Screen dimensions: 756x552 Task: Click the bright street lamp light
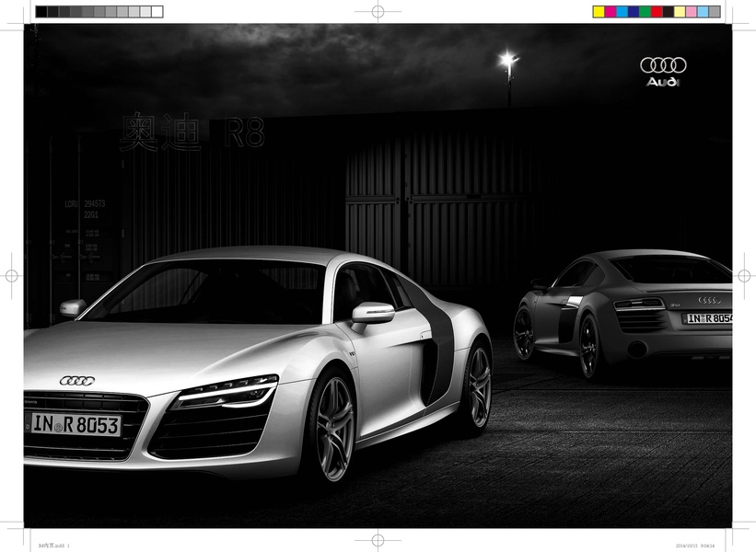click(508, 60)
